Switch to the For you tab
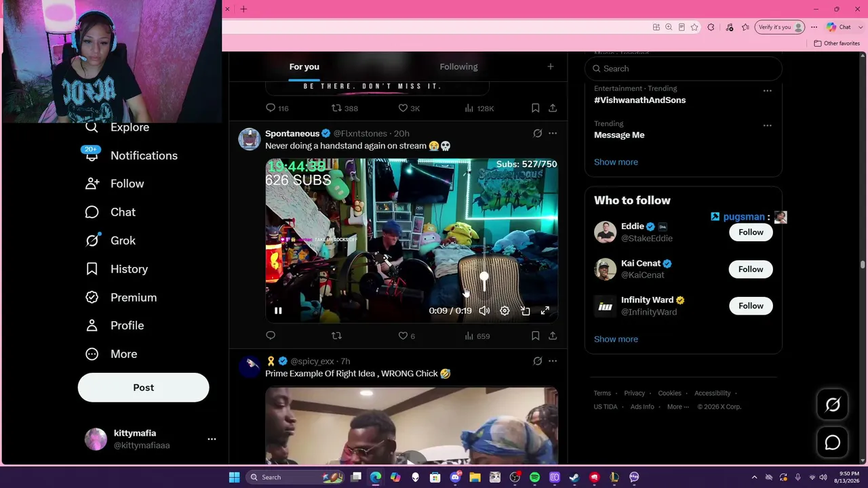Viewport: 868px width, 488px height. coord(304,66)
